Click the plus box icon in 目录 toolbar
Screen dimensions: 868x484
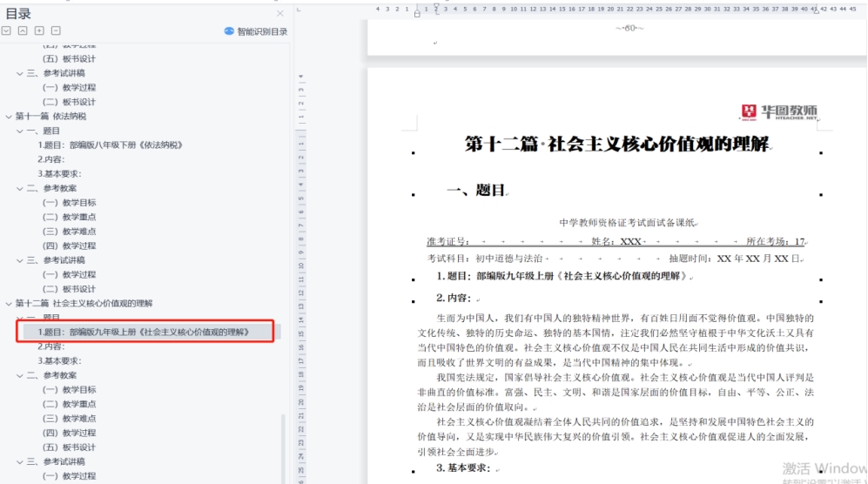point(40,30)
